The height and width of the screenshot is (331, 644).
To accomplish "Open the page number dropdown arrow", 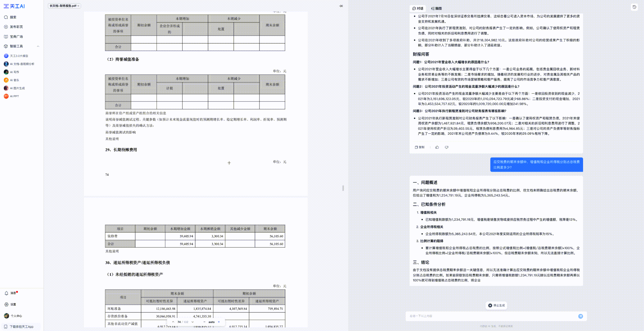I will (192, 322).
